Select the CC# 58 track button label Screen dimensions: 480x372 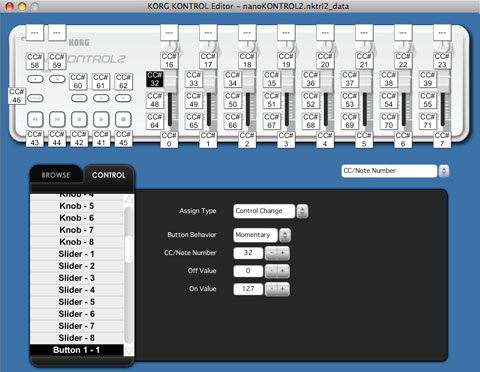tap(35, 61)
